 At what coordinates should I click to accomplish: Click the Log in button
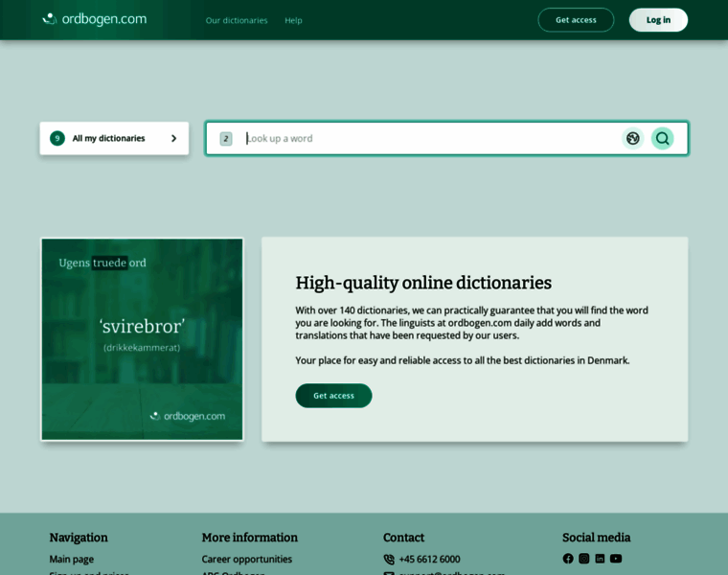[x=658, y=20]
